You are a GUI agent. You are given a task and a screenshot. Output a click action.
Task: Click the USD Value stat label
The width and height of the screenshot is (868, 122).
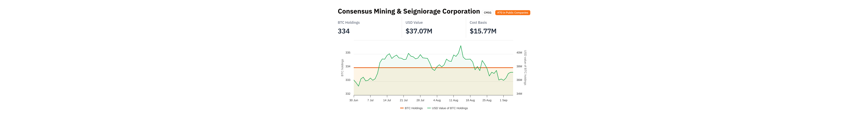pos(414,23)
